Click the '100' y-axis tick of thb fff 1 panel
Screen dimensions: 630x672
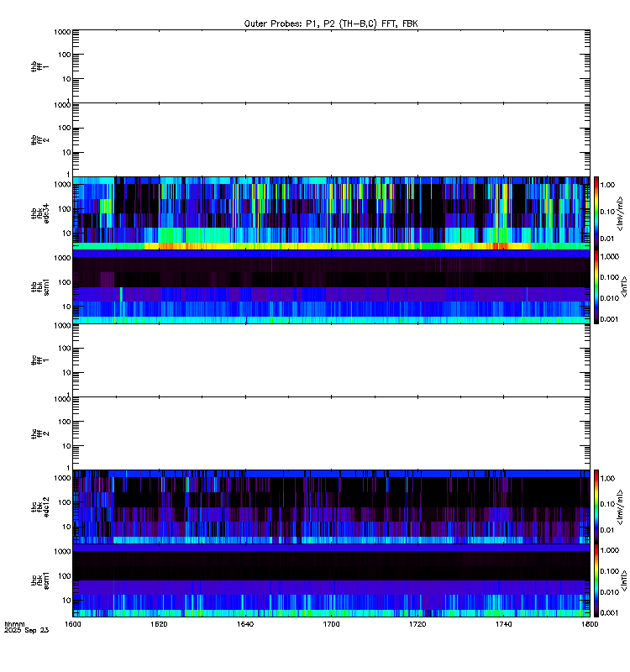pos(65,55)
